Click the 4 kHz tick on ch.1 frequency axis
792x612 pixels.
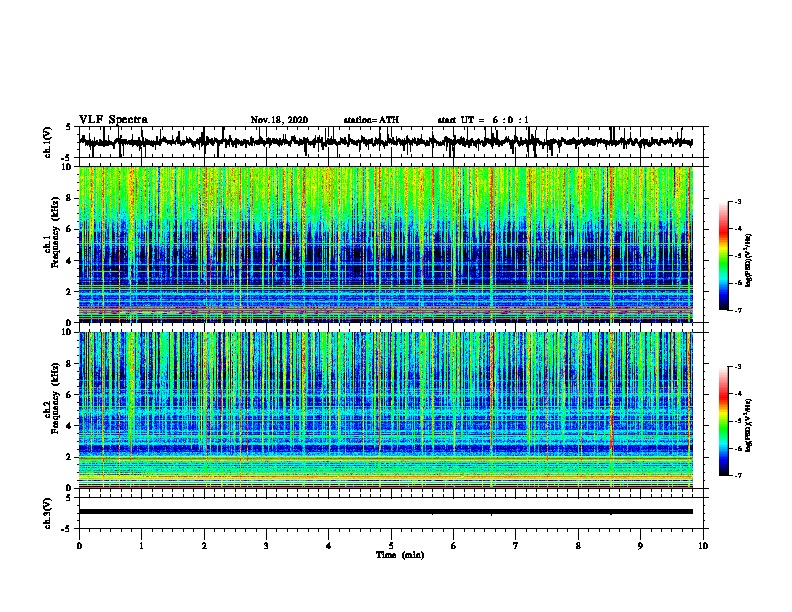tap(70, 261)
